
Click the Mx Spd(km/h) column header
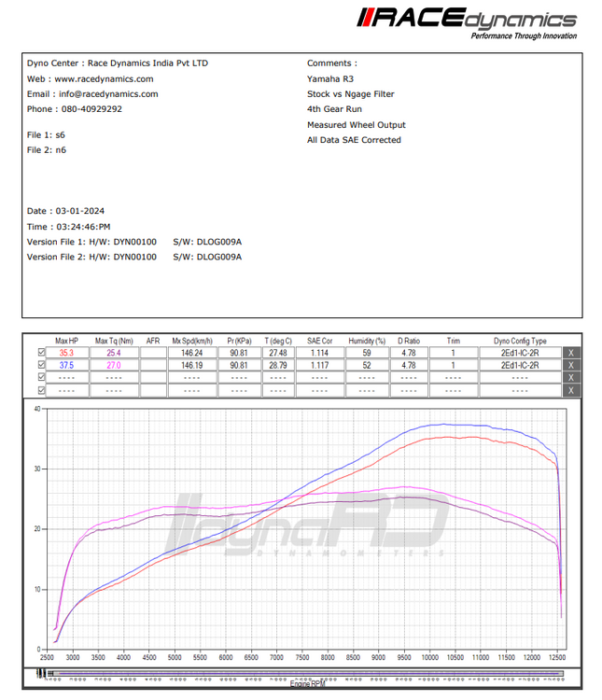192,341
